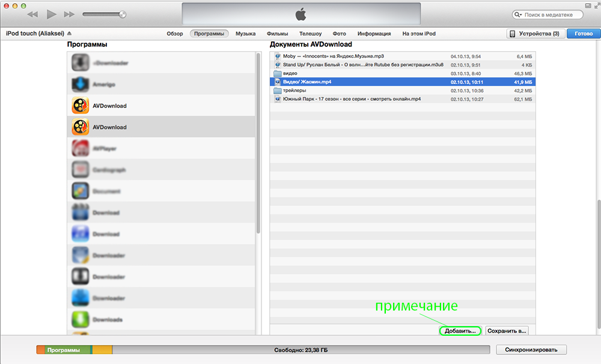
Task: Select the non-highlighted AVDownload app icon
Action: [x=80, y=105]
